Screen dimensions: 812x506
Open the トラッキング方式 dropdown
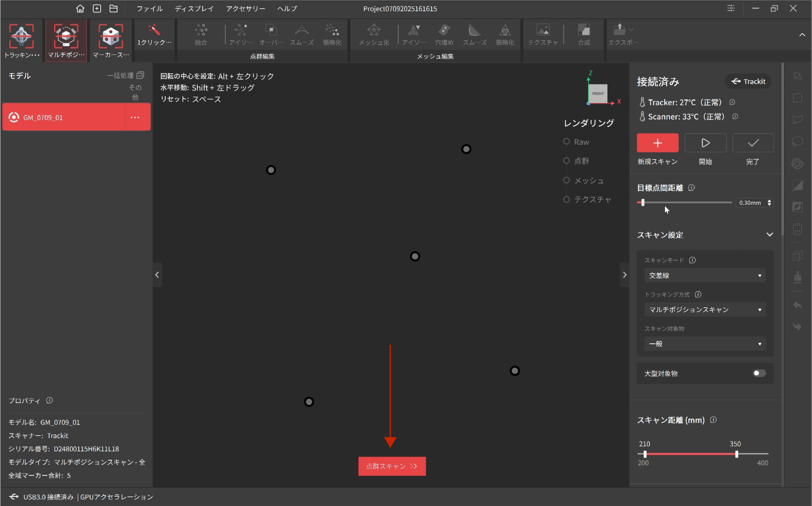tap(705, 310)
